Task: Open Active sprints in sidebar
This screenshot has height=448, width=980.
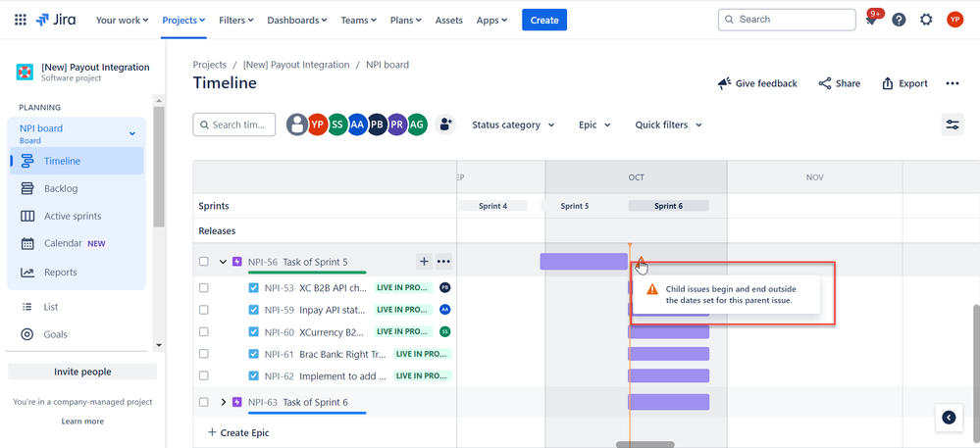Action: [77, 217]
